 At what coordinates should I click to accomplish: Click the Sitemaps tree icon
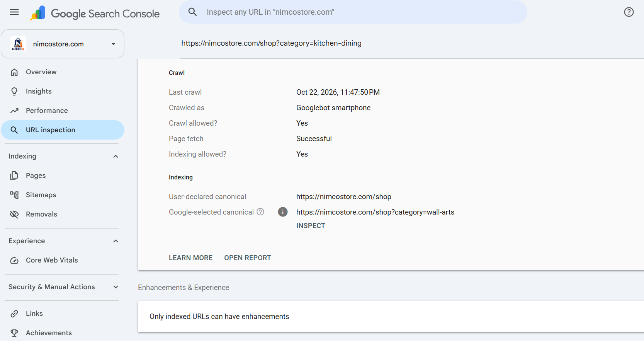pos(14,195)
